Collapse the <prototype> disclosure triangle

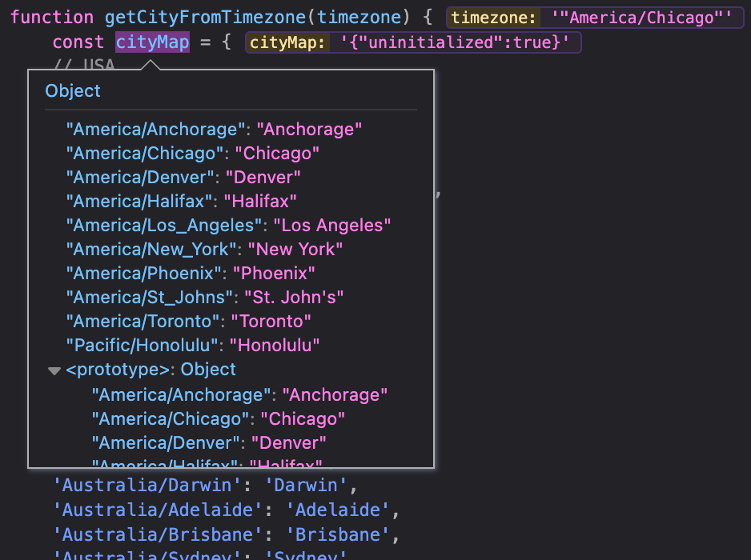click(54, 370)
